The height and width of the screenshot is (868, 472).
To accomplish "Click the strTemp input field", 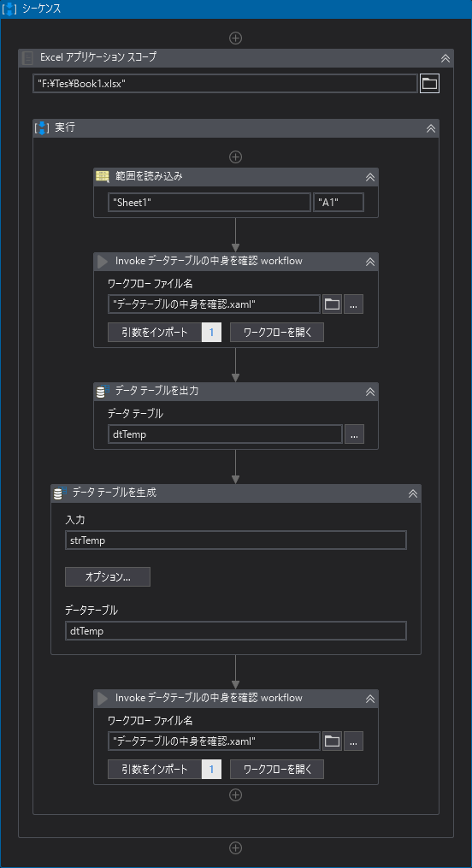I will click(236, 540).
